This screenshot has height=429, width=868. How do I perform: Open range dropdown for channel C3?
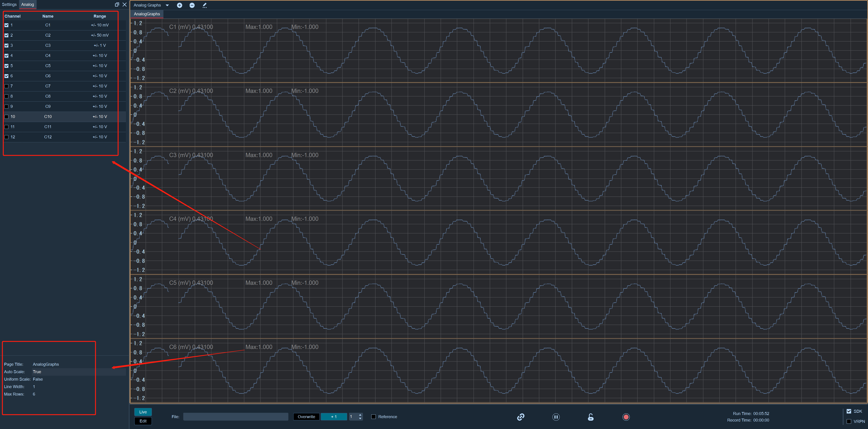pyautogui.click(x=100, y=45)
